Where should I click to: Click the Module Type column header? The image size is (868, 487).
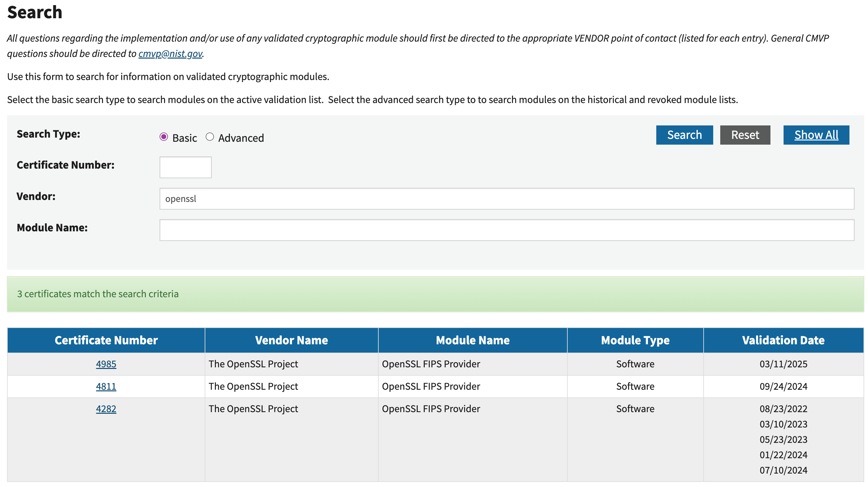tap(635, 340)
